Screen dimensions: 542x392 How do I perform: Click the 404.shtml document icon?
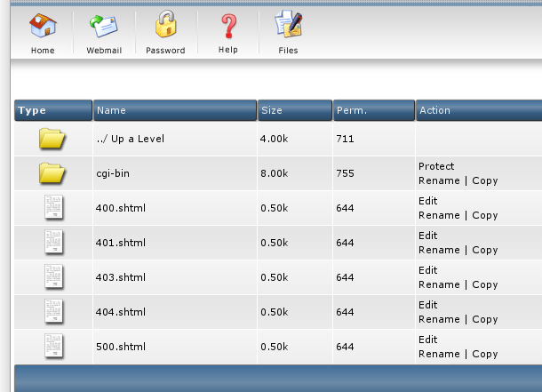tap(53, 311)
